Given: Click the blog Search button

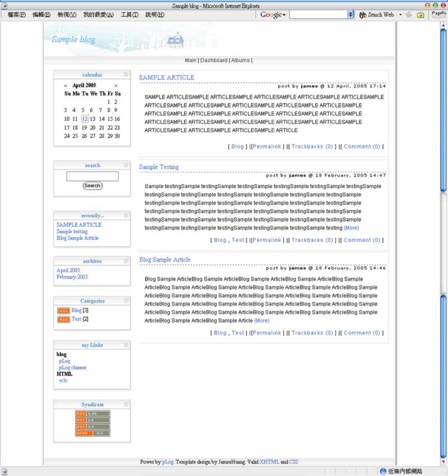Looking at the screenshot, I should pos(92,185).
